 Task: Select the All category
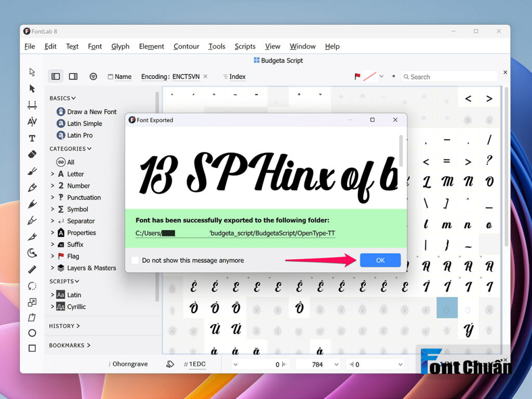(x=65, y=162)
